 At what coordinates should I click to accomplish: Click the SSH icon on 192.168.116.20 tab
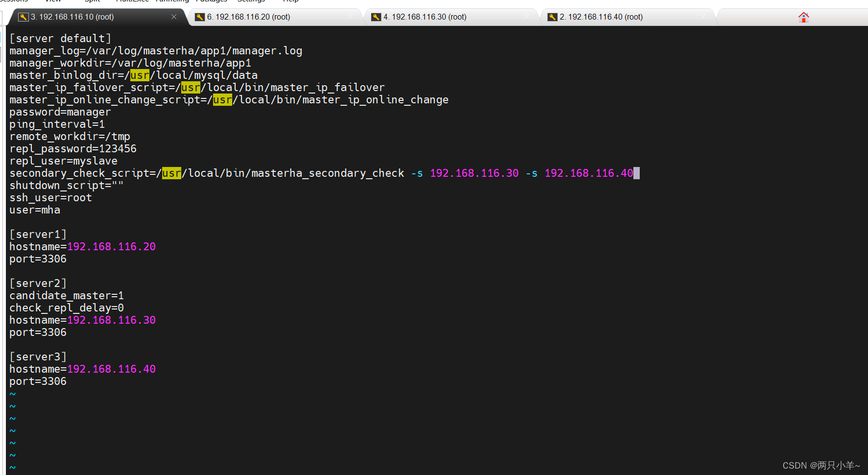(x=199, y=17)
